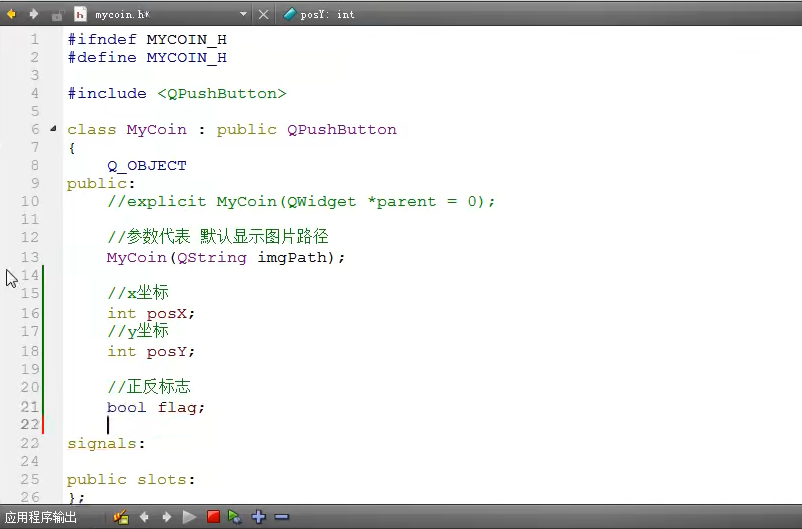Re-run the application with the gray play button
This screenshot has width=802, height=529.
point(189,517)
